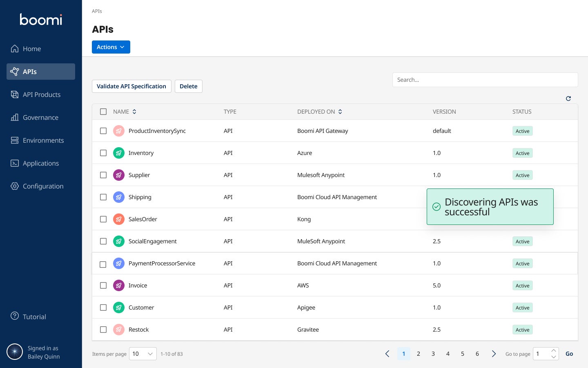
Task: Click the success checkmark in the notification
Action: [x=437, y=207]
